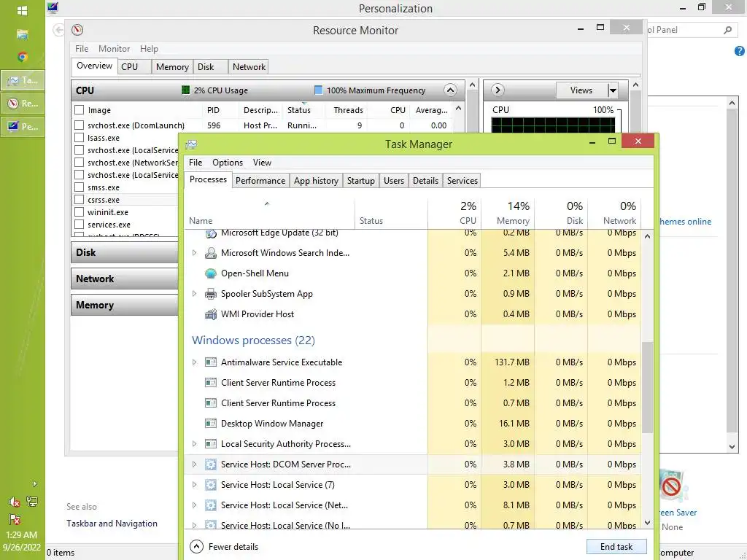This screenshot has height=560, width=747.
Task: Click WMI Provider Host icon
Action: 211,314
